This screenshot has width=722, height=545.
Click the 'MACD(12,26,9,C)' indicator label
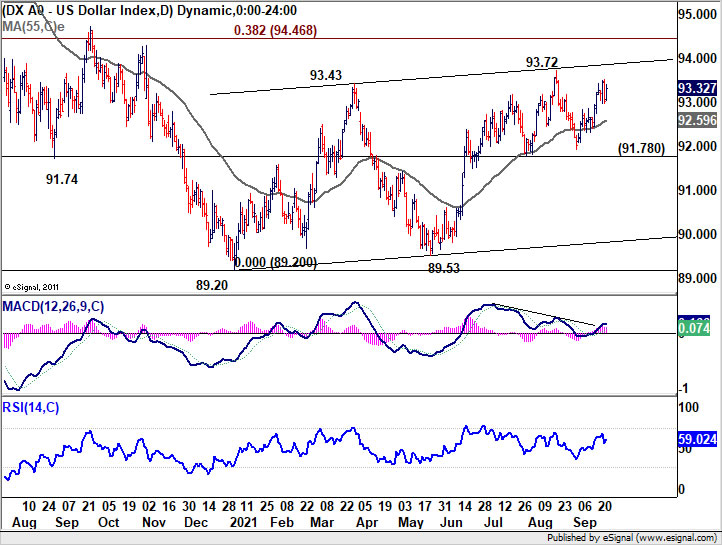coord(53,307)
